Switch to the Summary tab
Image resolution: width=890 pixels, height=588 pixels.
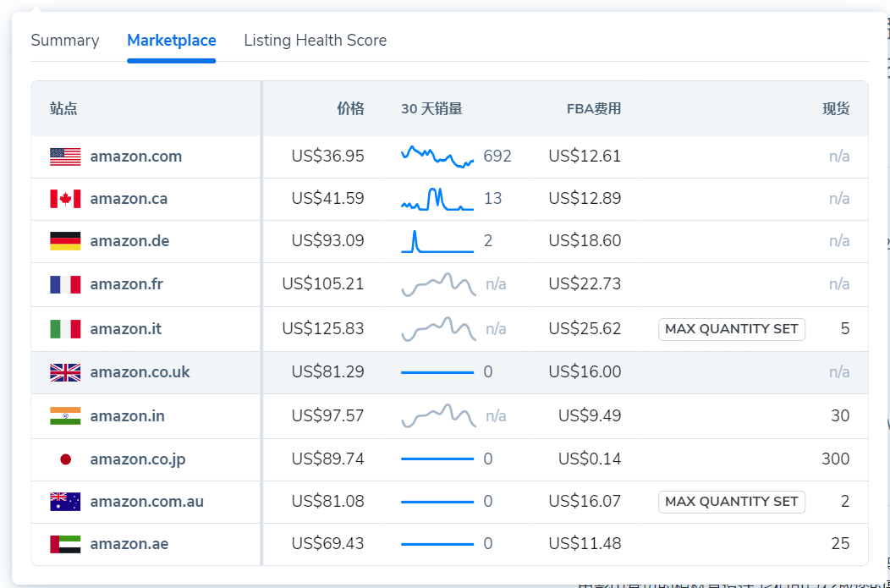point(65,41)
